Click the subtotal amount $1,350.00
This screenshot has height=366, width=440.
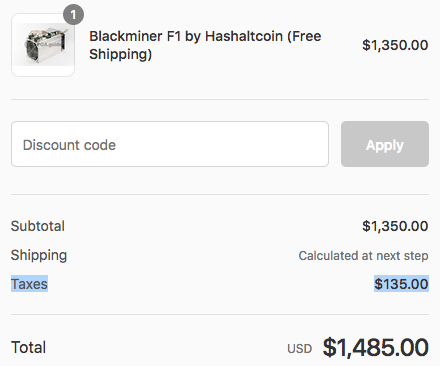tap(395, 226)
